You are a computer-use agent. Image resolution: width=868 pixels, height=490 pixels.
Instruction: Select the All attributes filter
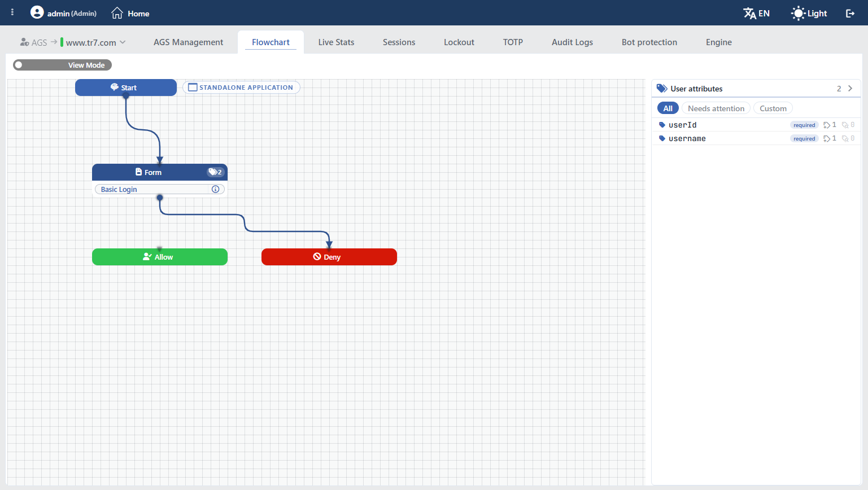668,108
